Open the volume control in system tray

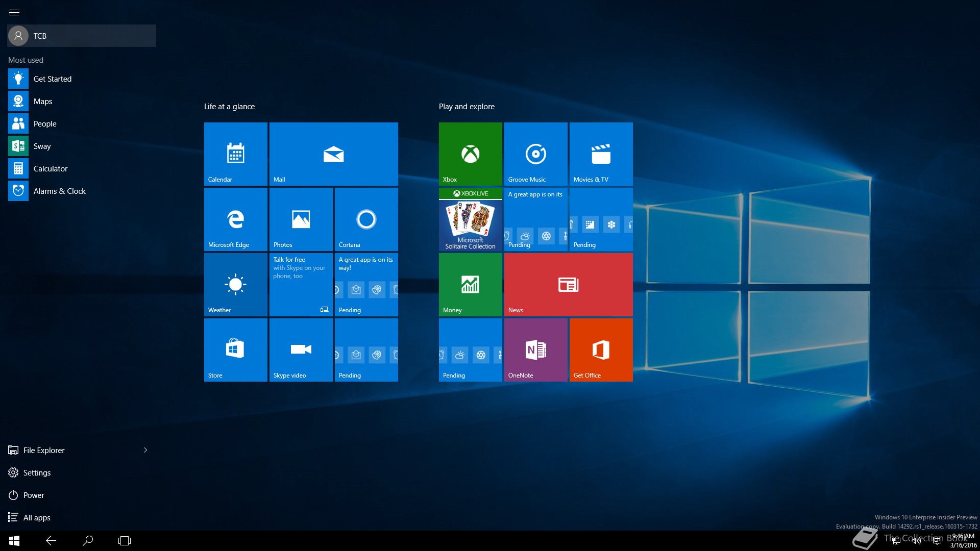tap(917, 541)
